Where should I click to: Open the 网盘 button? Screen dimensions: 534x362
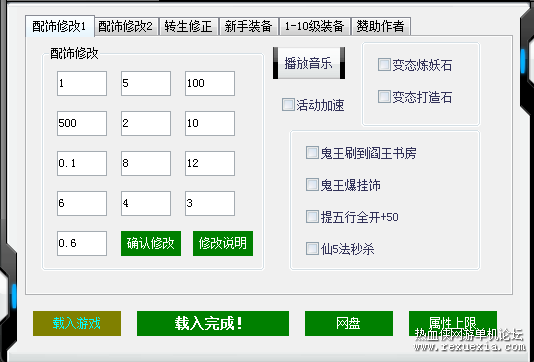349,323
